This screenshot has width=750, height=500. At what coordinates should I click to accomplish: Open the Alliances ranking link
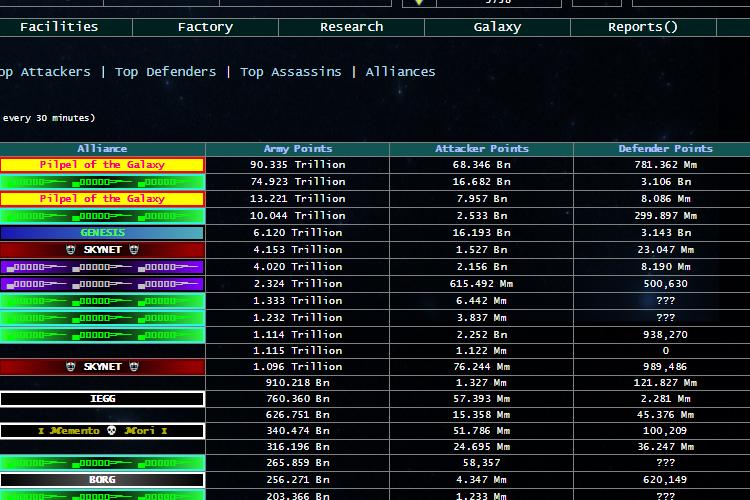400,72
